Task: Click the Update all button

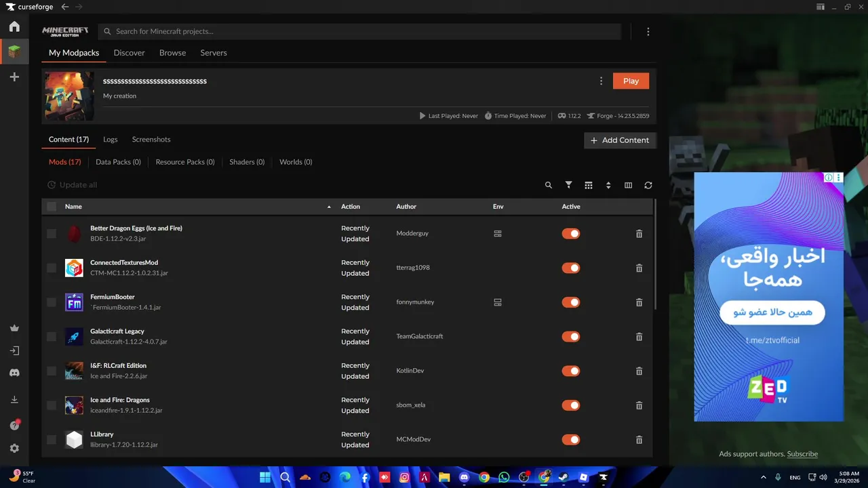Action: click(x=72, y=185)
